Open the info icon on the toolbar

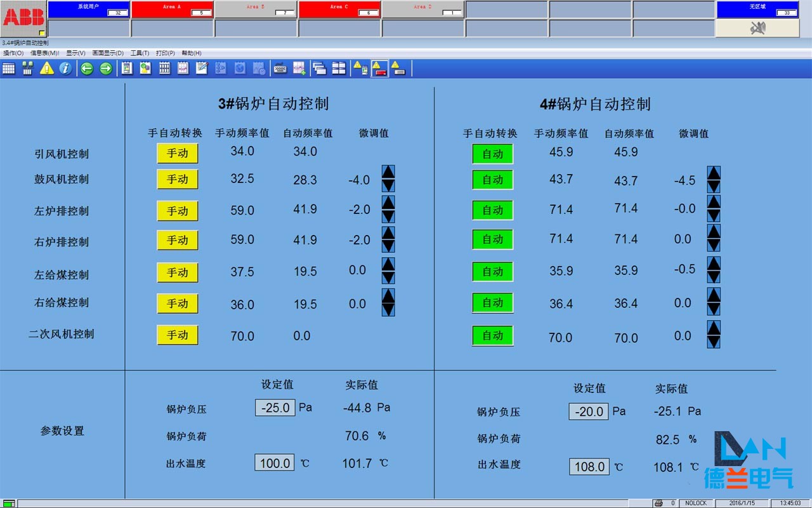click(66, 68)
